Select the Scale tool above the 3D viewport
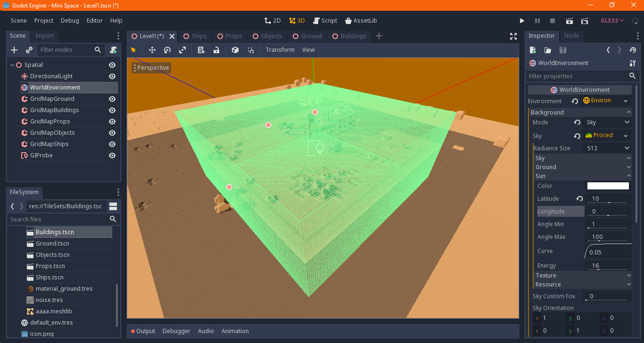Screen dimensions: 644x343 click(x=182, y=49)
